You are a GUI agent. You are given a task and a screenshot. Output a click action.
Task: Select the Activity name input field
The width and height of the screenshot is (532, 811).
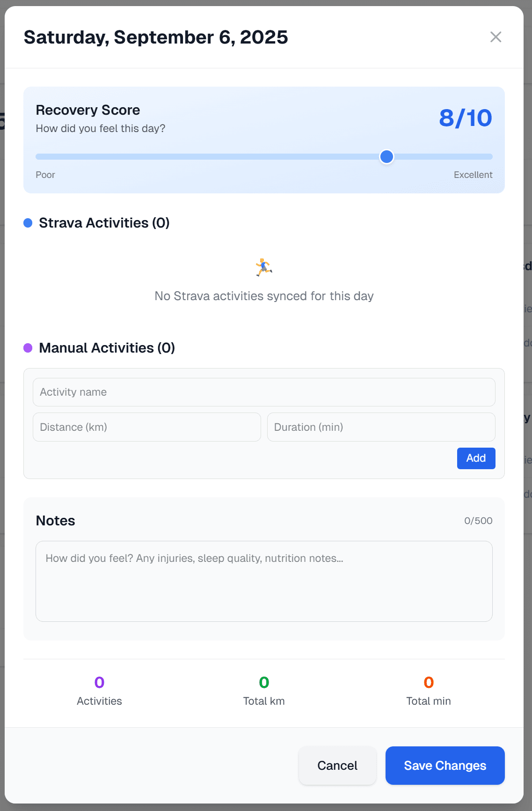tap(263, 392)
